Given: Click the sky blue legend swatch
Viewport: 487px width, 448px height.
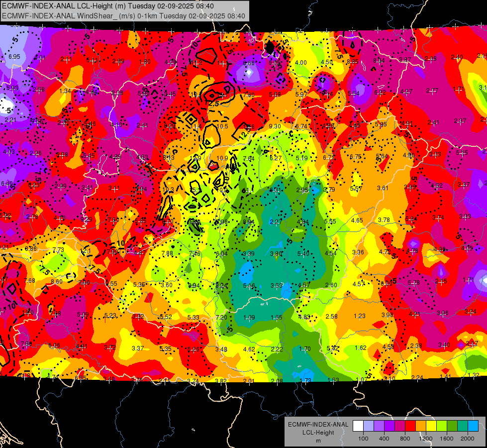Looking at the screenshot, I should pos(473,426).
